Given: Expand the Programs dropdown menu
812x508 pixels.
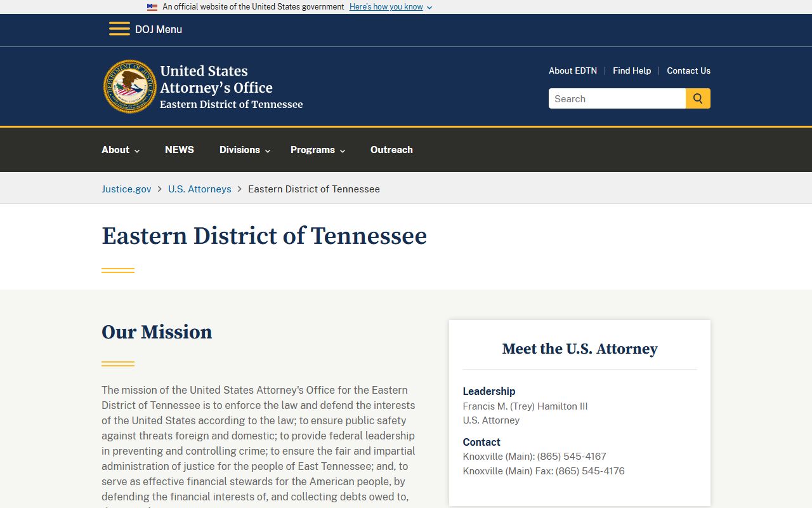Looking at the screenshot, I should [318, 150].
